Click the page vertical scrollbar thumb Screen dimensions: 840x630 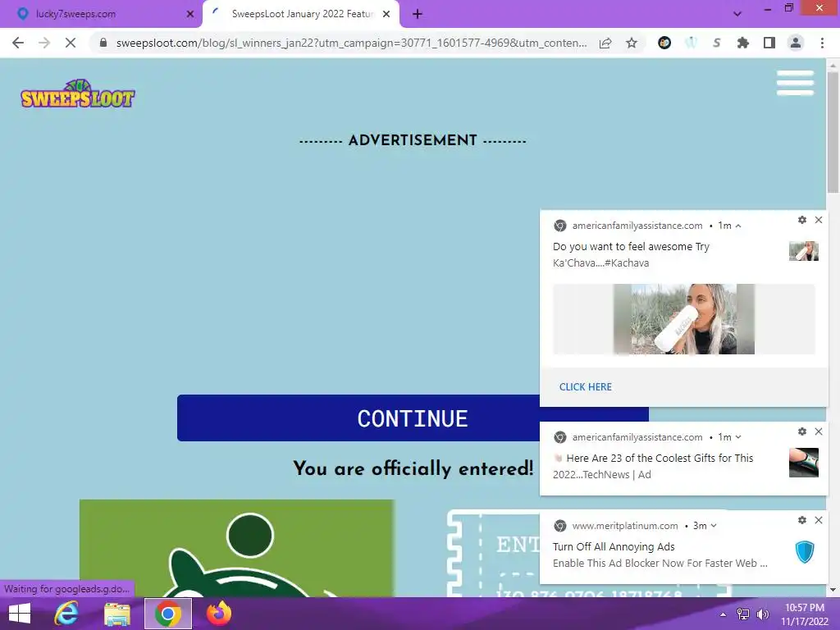[833, 132]
